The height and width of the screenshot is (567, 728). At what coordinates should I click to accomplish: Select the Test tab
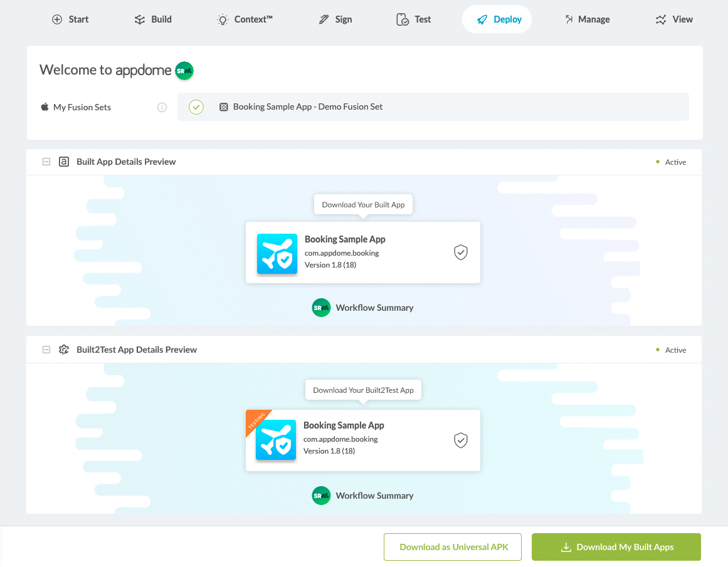[414, 19]
